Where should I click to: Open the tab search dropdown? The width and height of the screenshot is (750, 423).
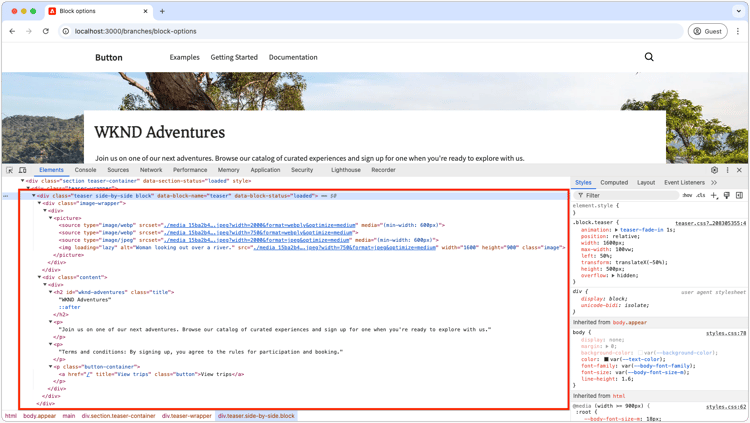click(739, 11)
